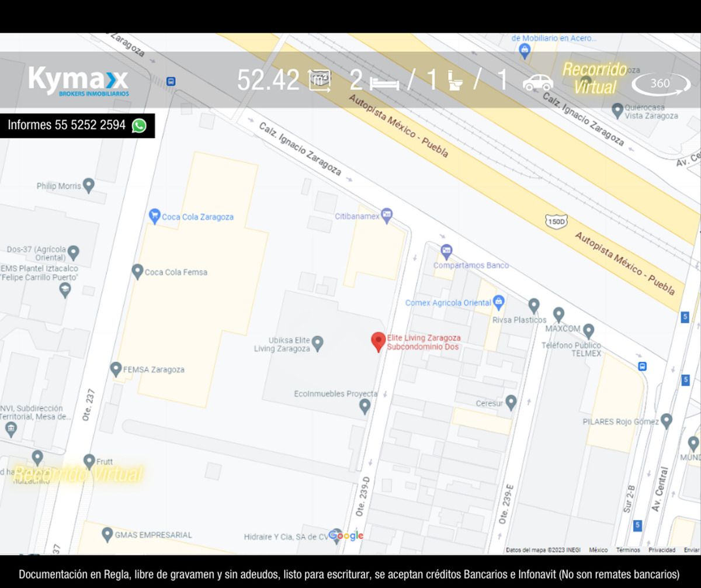Open the Coca Cola Zaragoza shopping cart marker

(154, 216)
